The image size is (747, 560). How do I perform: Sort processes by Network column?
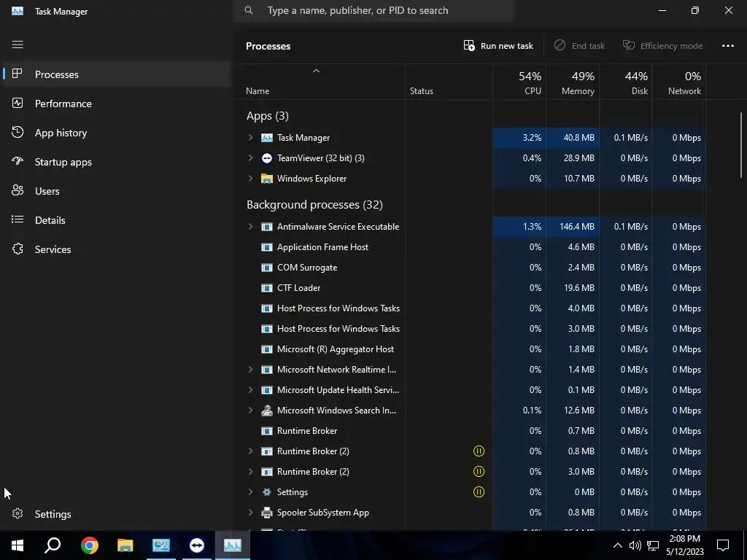point(679,83)
